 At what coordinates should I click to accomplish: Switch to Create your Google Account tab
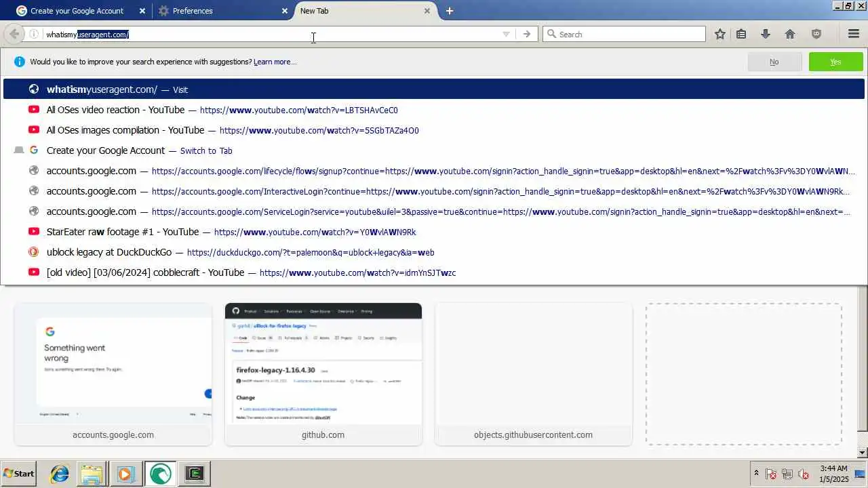pyautogui.click(x=76, y=11)
